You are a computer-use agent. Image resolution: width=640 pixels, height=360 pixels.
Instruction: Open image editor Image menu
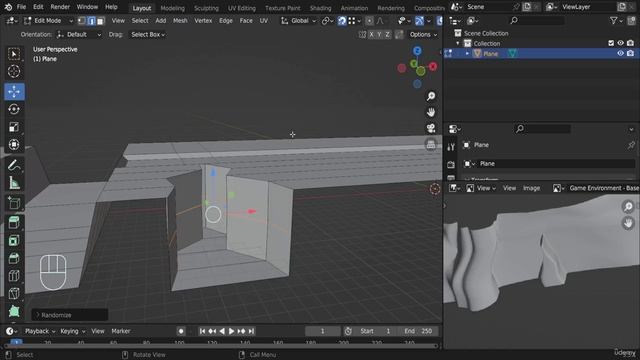[531, 188]
